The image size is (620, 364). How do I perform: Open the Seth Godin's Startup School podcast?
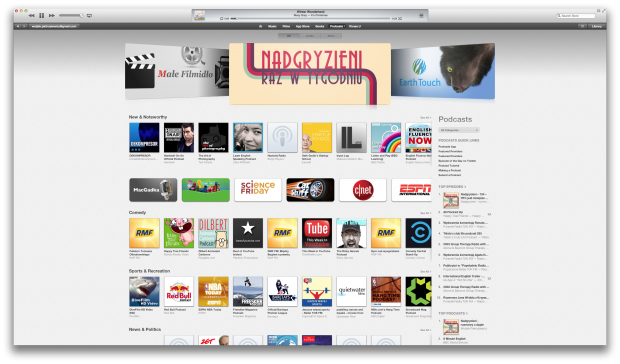coord(317,138)
